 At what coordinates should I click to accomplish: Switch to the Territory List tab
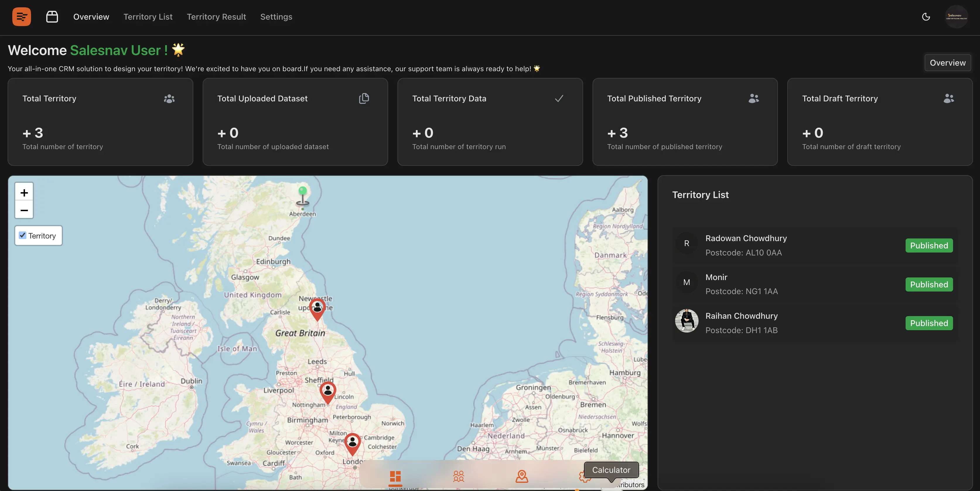[x=148, y=17]
